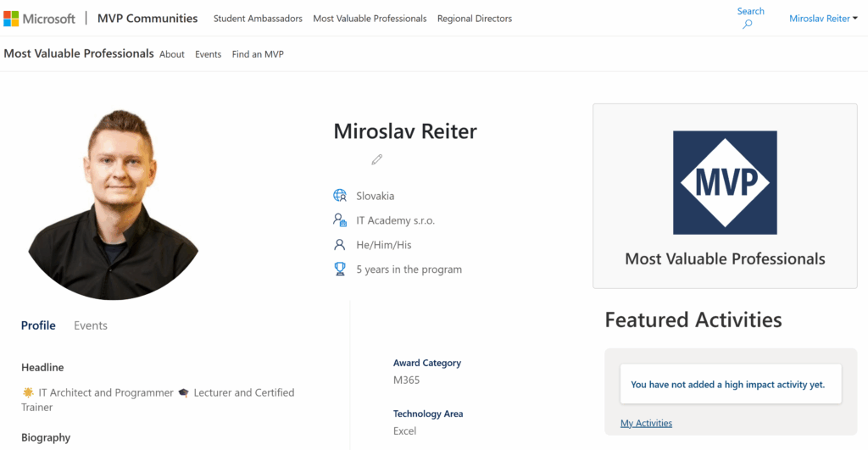Go to Most Valuable Professionals in top navigation

coord(370,19)
